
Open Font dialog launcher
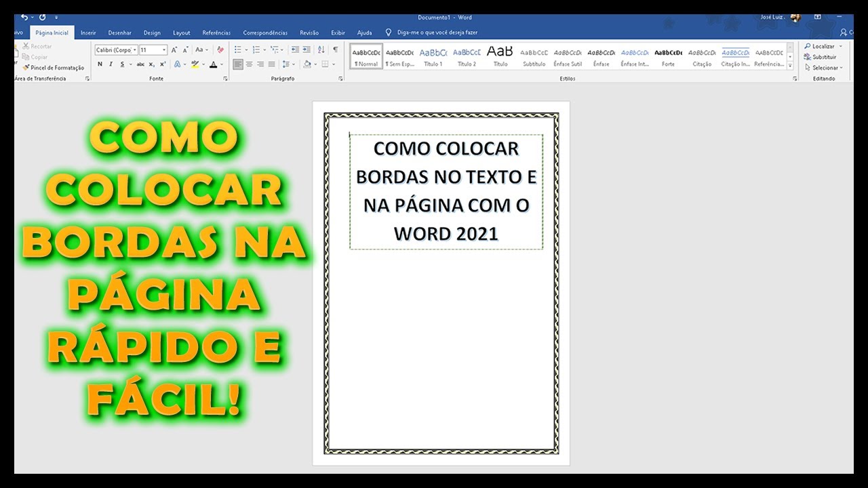click(x=225, y=79)
